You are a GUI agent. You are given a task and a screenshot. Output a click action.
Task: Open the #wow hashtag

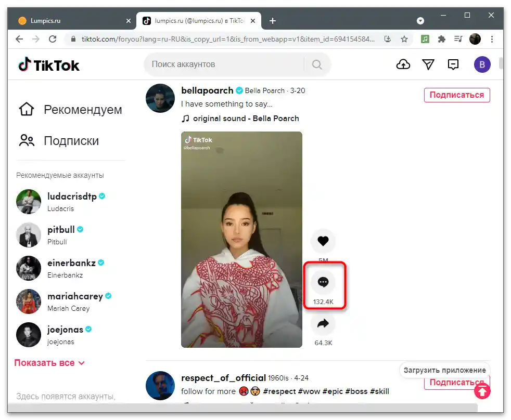309,391
